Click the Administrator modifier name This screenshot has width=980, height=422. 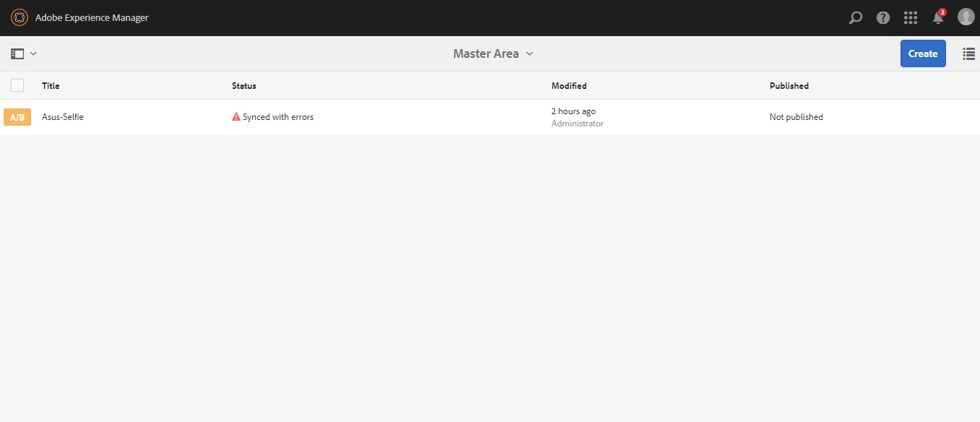coord(577,124)
